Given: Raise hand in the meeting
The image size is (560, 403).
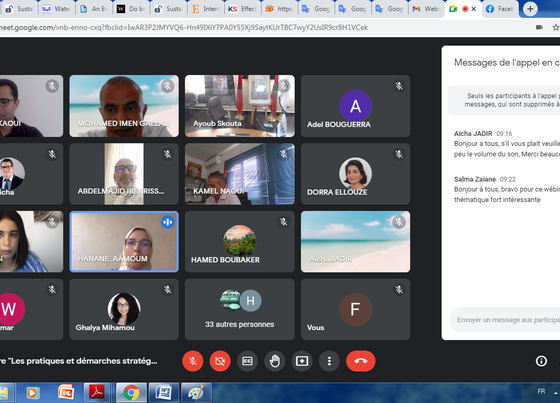Looking at the screenshot, I should tap(275, 361).
